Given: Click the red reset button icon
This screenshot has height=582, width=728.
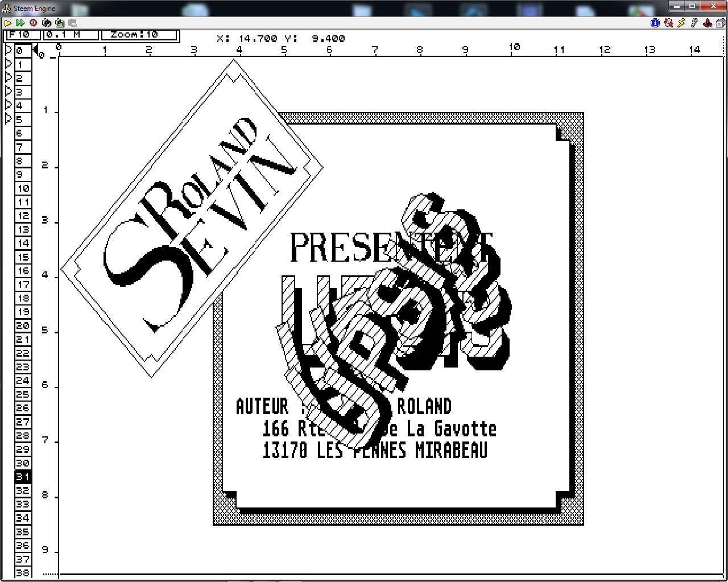Looking at the screenshot, I should pyautogui.click(x=34, y=23).
